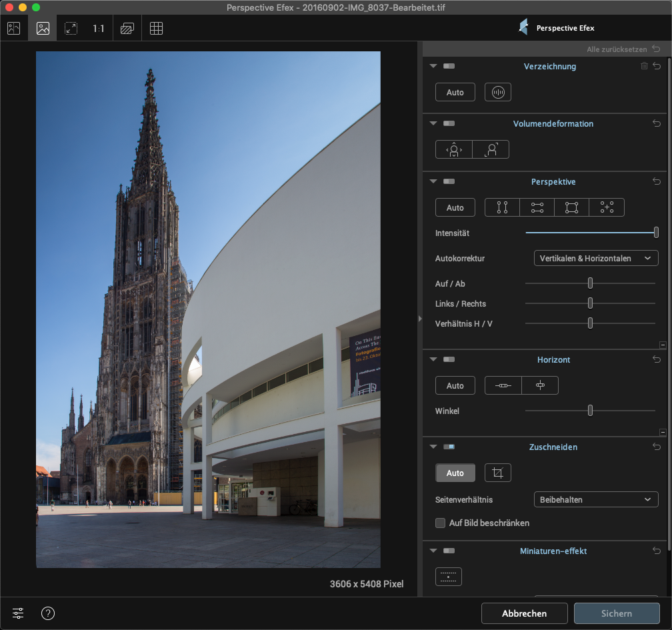Click the manual distortion correction icon
The height and width of the screenshot is (630, 672).
497,92
